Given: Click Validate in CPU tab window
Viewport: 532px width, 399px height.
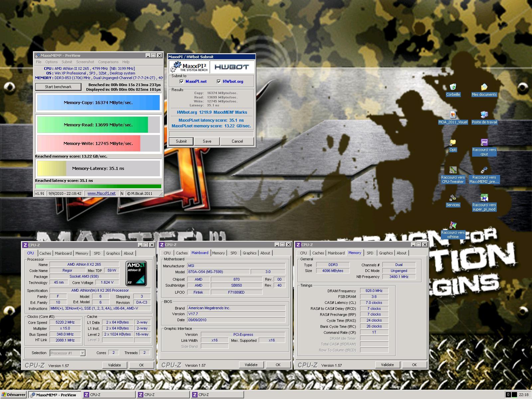Looking at the screenshot, I should coord(114,365).
